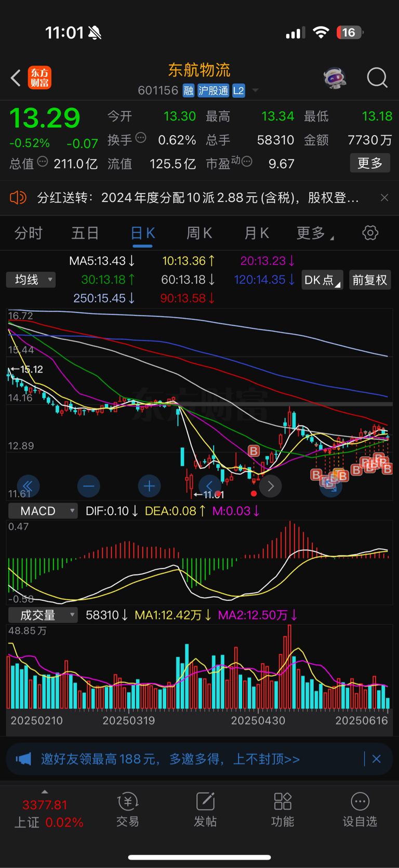Tap the 13.29 current price
Viewport: 399px width, 868px height.
tap(45, 118)
